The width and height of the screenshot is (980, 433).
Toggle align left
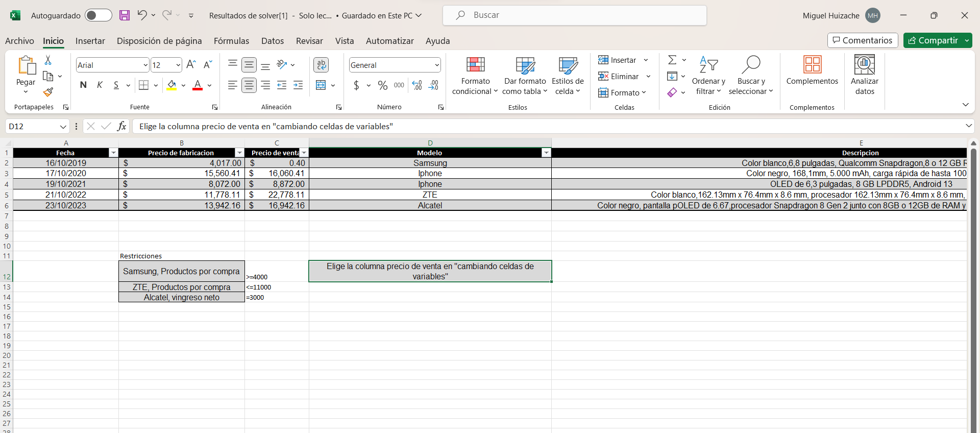pyautogui.click(x=233, y=85)
